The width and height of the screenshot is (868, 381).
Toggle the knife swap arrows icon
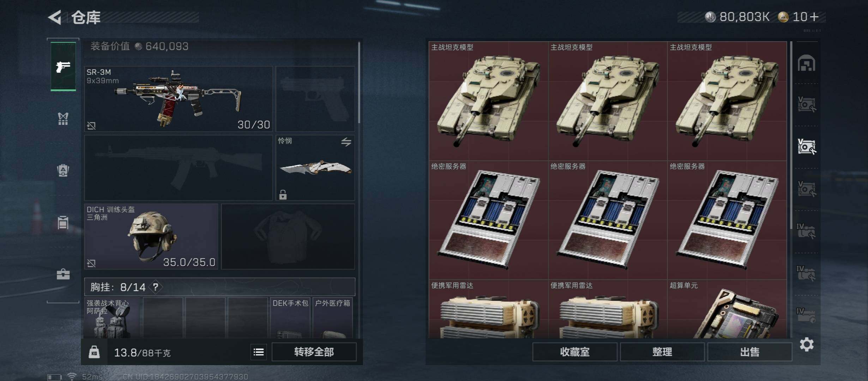(x=346, y=142)
